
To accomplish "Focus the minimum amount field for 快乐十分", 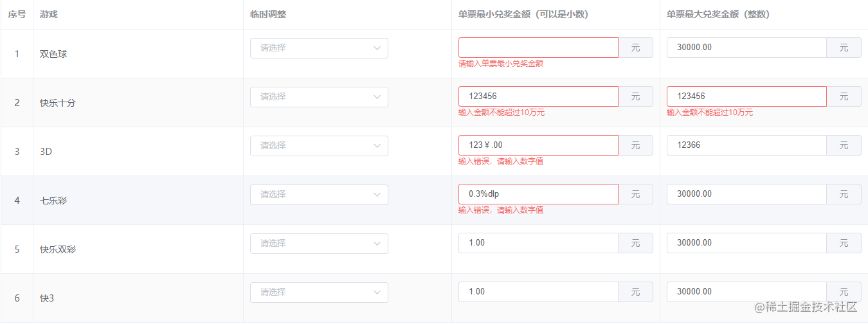I will point(538,97).
